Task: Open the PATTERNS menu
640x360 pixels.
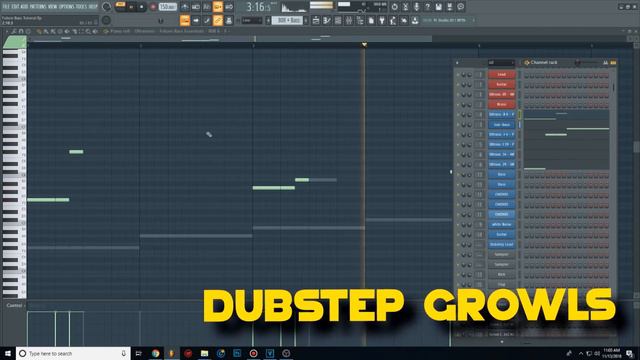Action: pyautogui.click(x=39, y=7)
